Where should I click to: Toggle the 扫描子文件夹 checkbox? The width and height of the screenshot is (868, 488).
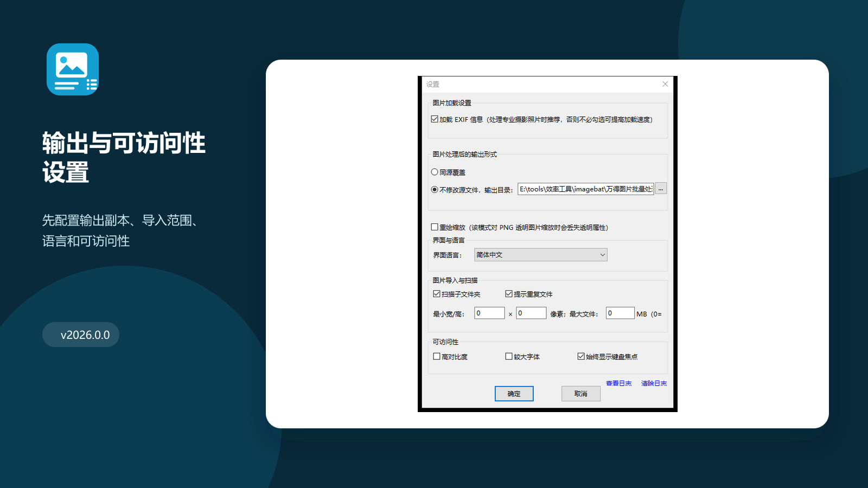click(437, 294)
